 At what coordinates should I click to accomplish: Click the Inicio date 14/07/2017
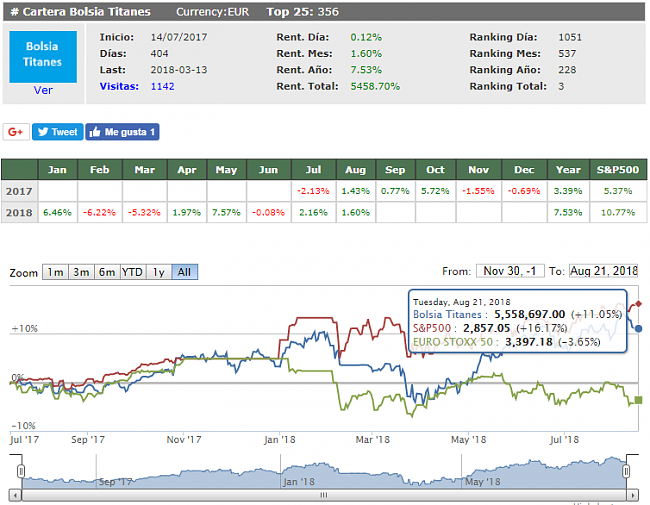click(x=179, y=37)
